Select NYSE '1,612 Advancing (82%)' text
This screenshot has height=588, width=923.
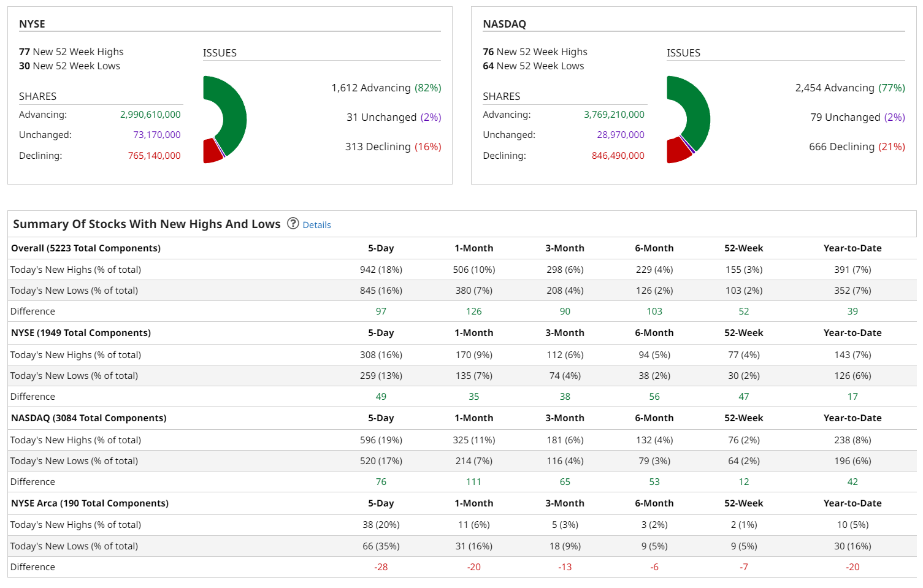click(x=386, y=88)
